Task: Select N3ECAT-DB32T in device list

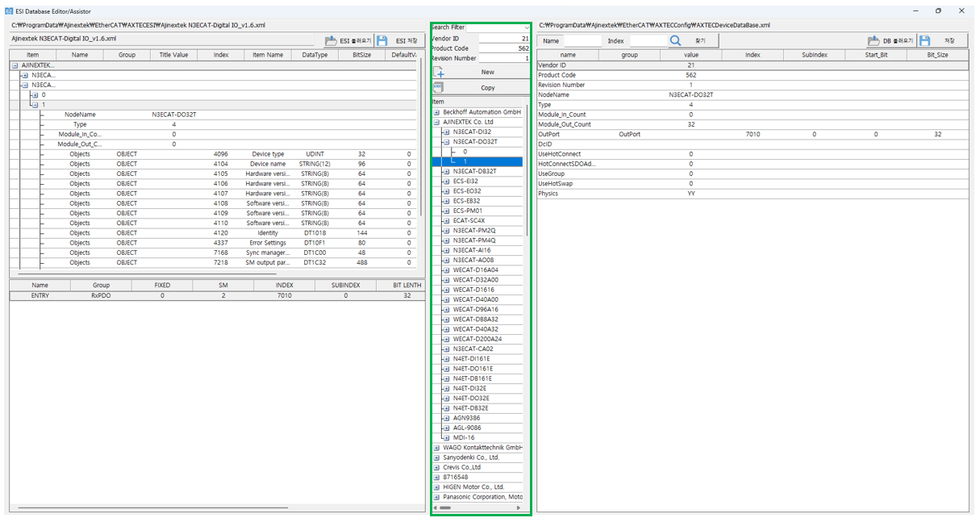Action: point(474,171)
